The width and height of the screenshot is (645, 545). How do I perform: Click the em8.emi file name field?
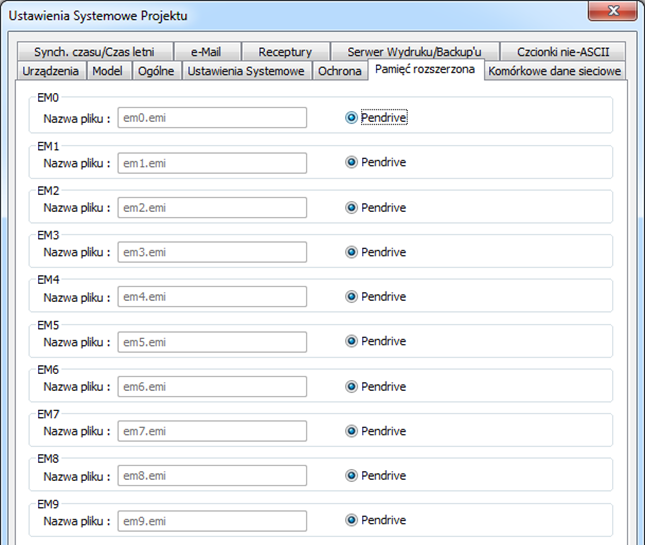212,475
